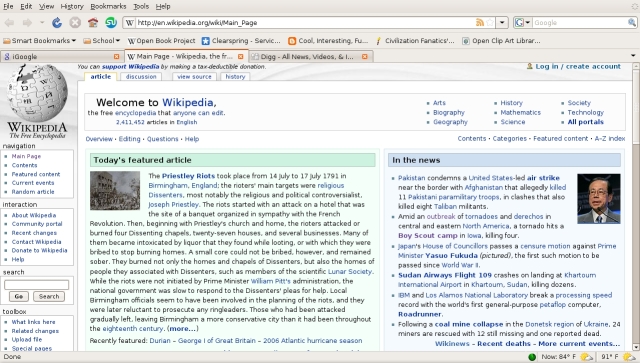Click the vertical scrollbar thumb
640x363 pixels.
[x=636, y=107]
